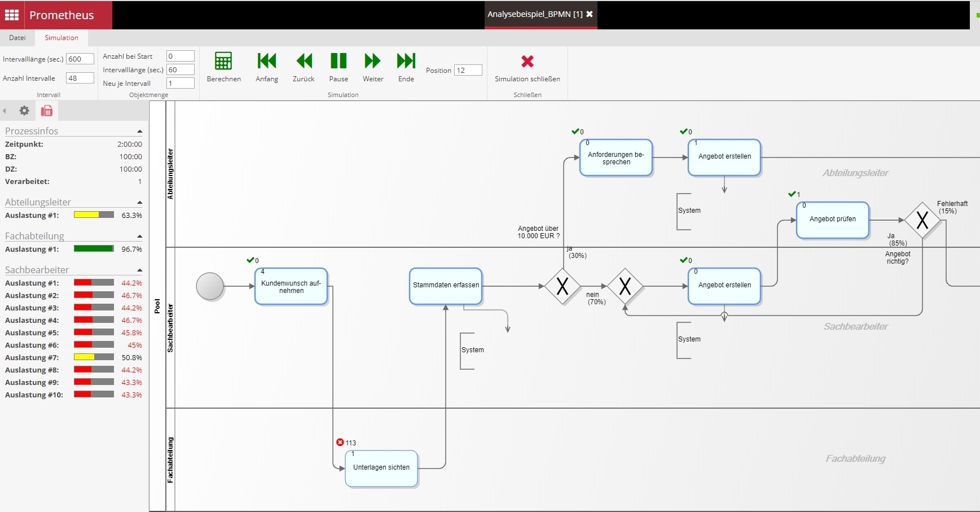Pause the simulation playback
The image size is (980, 512).
pos(338,61)
